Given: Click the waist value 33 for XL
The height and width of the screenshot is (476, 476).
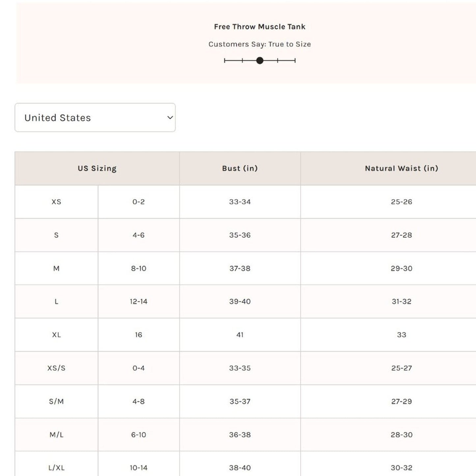Looking at the screenshot, I should pyautogui.click(x=402, y=335).
